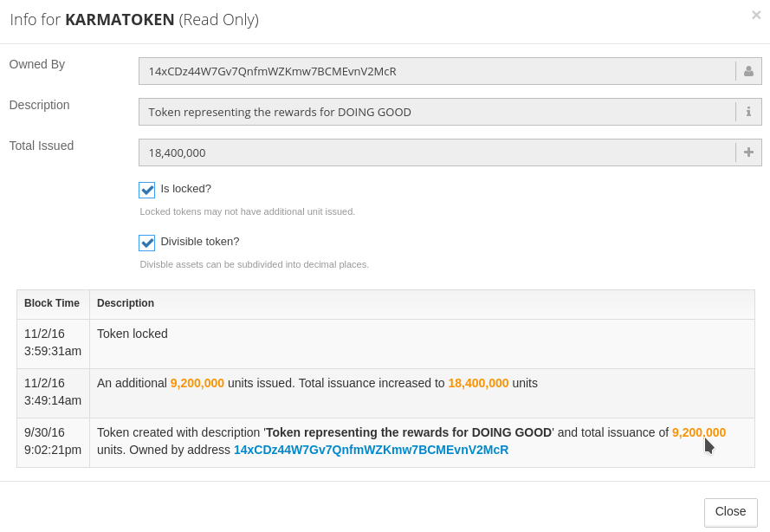Click the plus icon beside Total Issued
Screen dimensions: 770x532
tap(748, 152)
